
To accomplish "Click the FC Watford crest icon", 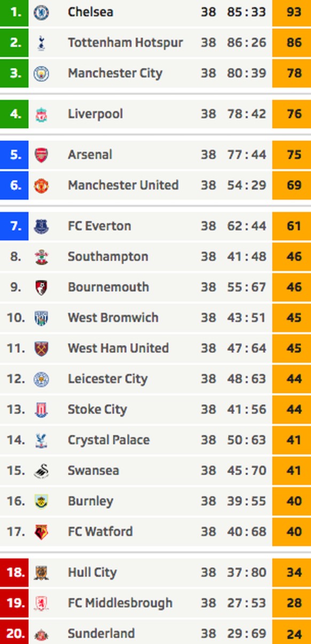I will pos(41,532).
